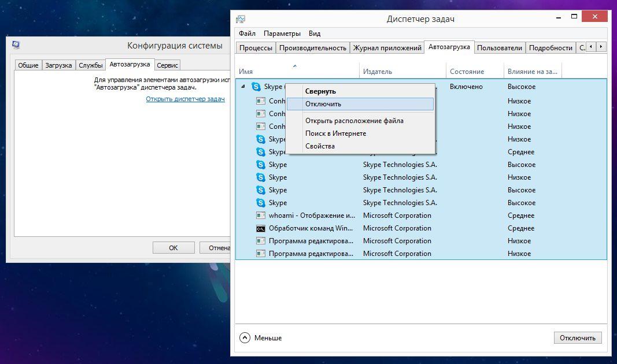The height and width of the screenshot is (364, 617).
Task: Sort by the Состояние column header
Action: point(475,71)
